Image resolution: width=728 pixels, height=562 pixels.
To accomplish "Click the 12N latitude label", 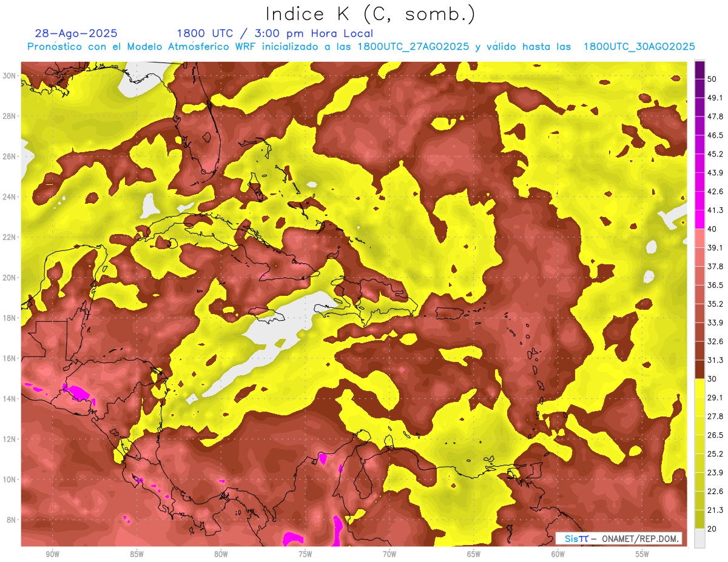I will pos(9,439).
